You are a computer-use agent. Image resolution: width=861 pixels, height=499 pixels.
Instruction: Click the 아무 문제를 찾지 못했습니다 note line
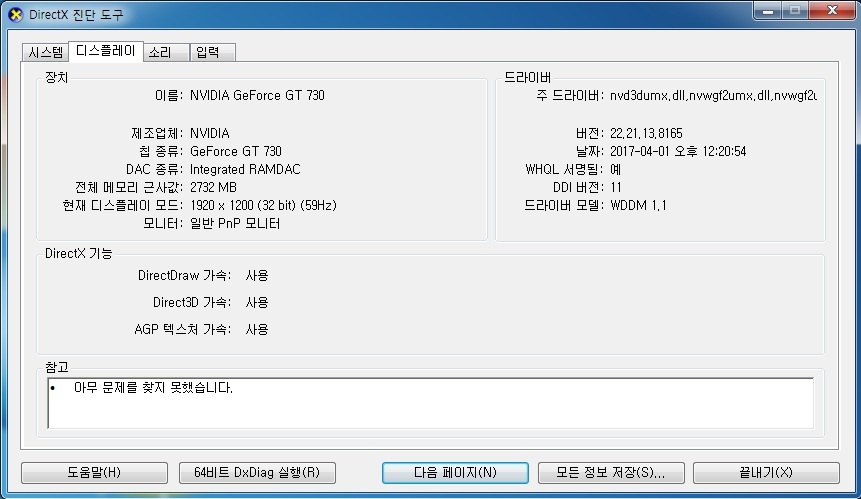click(153, 388)
